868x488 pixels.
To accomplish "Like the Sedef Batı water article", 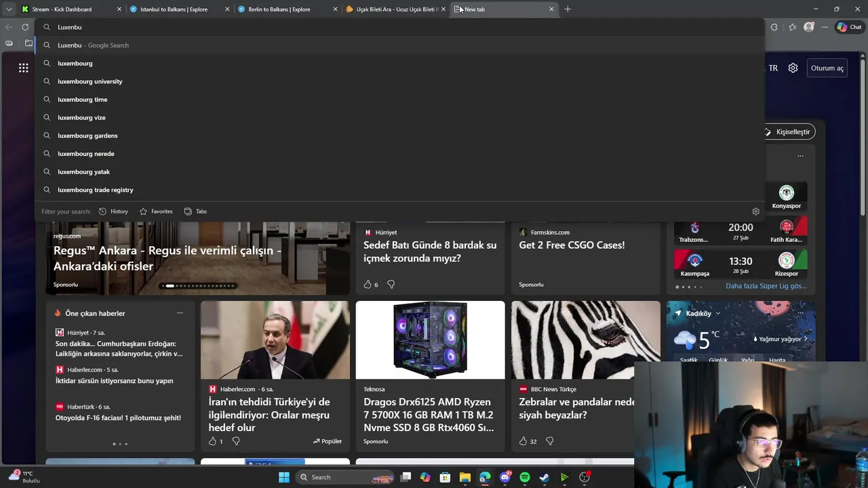I will coord(368,285).
